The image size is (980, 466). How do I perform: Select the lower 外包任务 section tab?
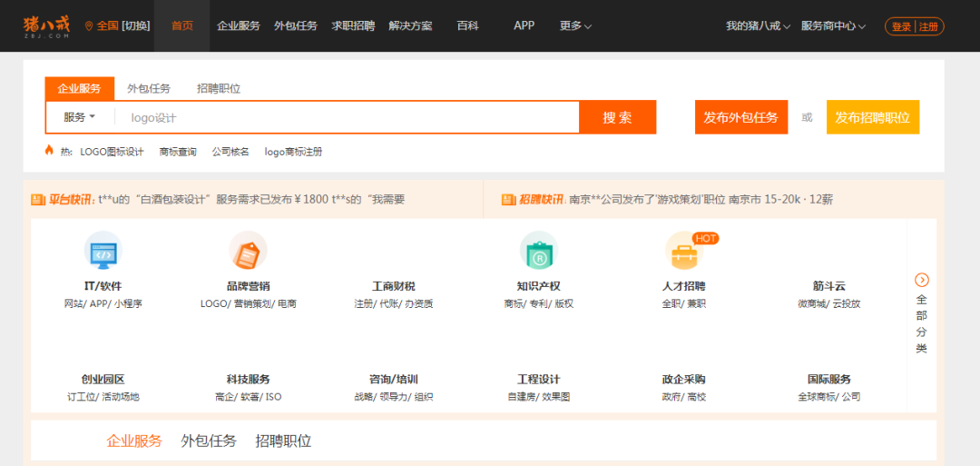(x=209, y=441)
